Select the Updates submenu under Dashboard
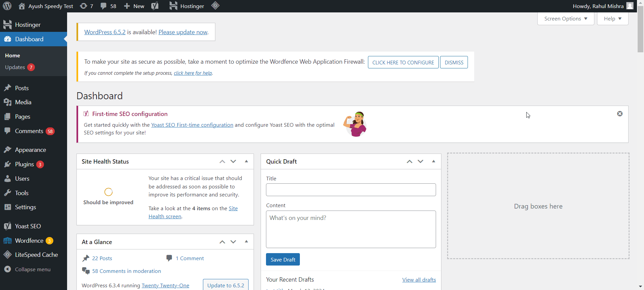 (15, 67)
